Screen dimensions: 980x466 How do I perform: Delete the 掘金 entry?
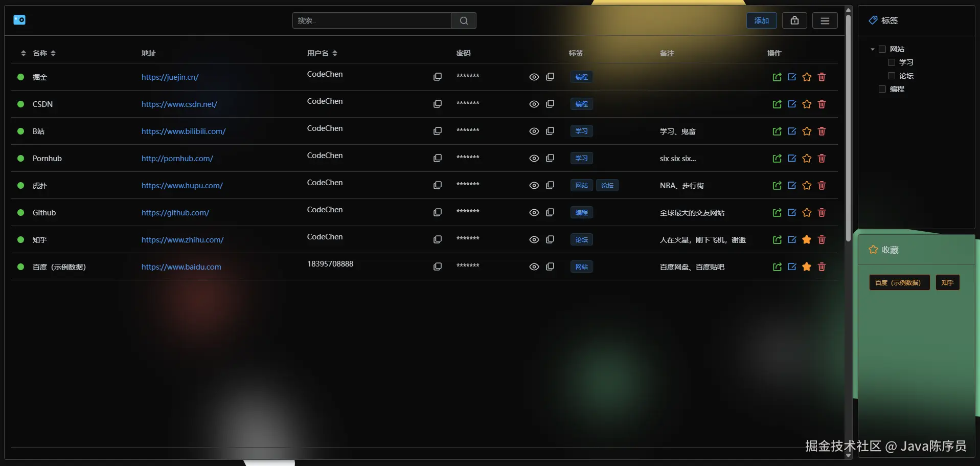coord(822,77)
